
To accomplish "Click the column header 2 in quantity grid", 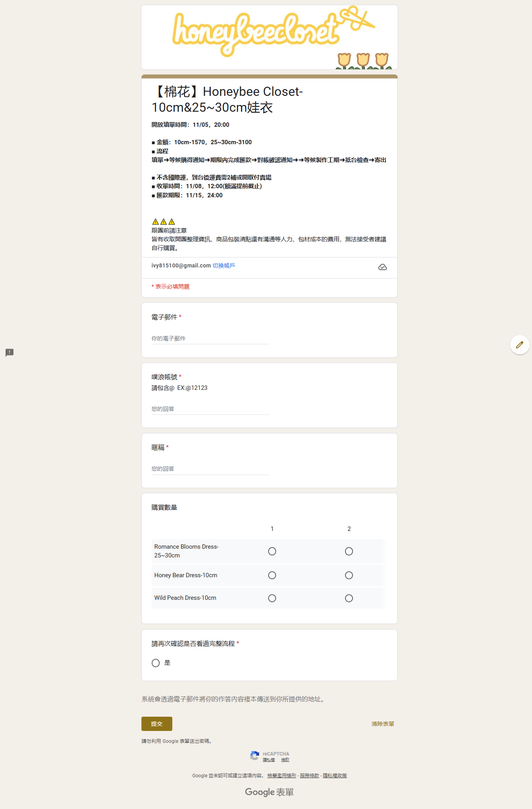I will click(x=349, y=529).
